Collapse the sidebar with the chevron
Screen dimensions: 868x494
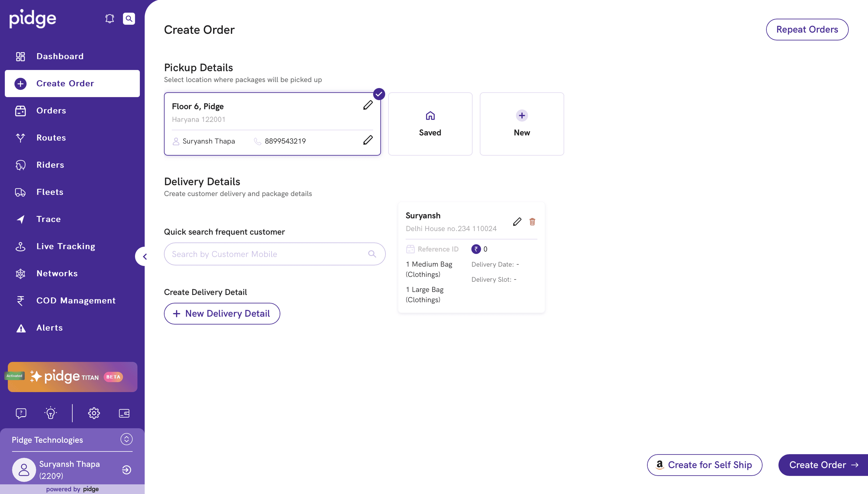pyautogui.click(x=145, y=256)
